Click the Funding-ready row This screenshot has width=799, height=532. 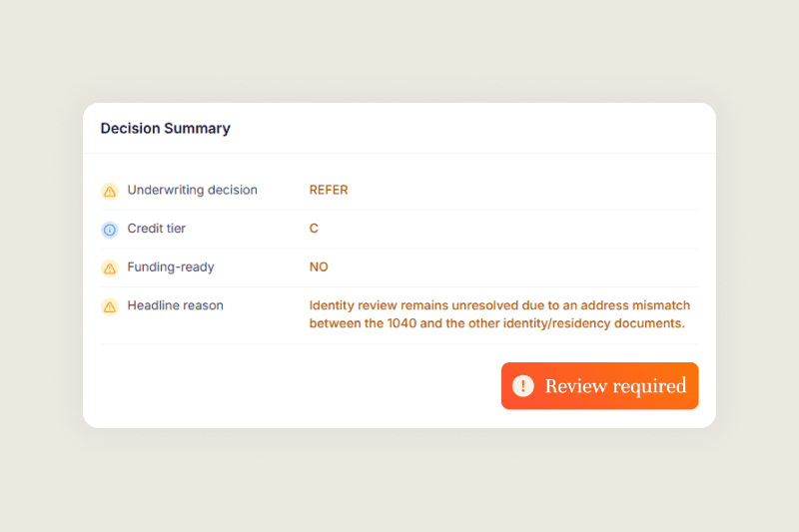point(399,267)
